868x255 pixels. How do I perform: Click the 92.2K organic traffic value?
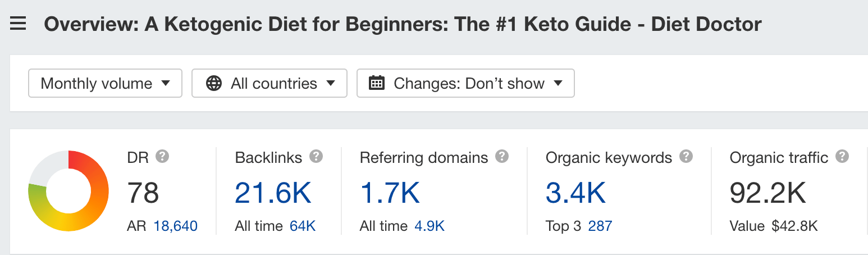(768, 193)
